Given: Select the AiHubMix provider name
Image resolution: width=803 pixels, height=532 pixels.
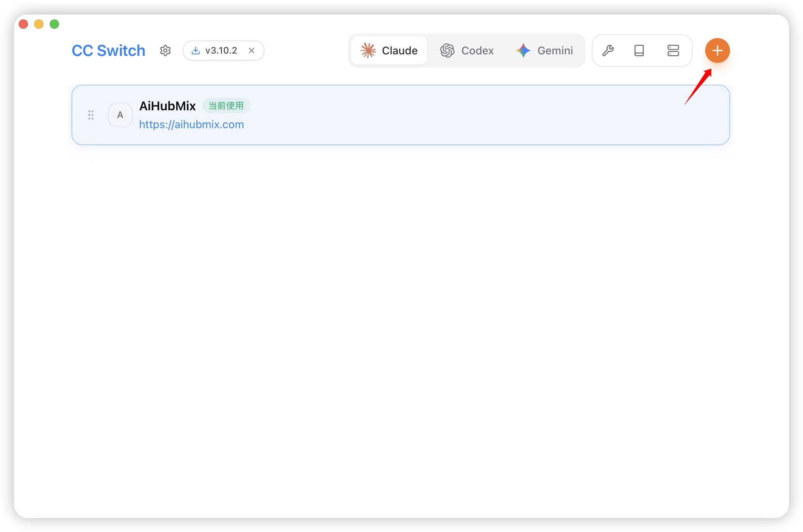Looking at the screenshot, I should tap(167, 106).
